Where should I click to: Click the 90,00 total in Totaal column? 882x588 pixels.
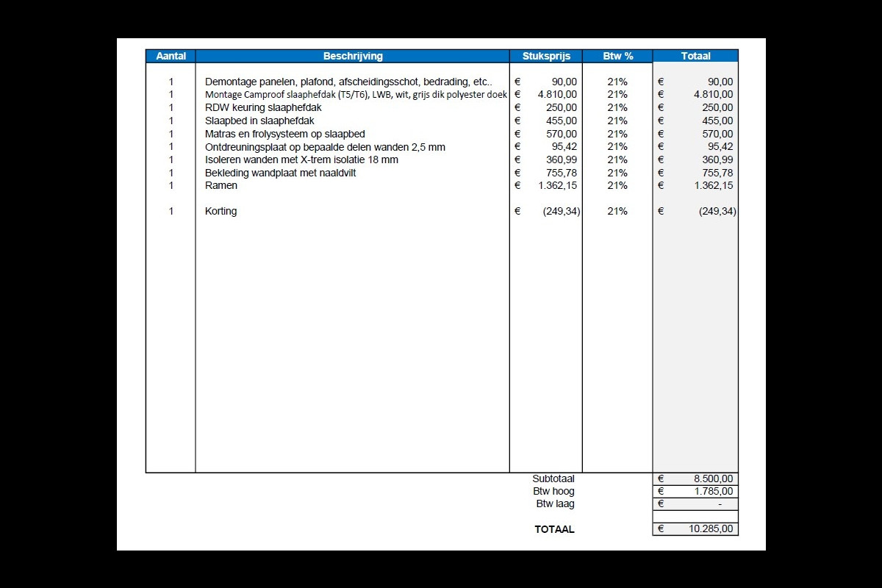click(720, 82)
